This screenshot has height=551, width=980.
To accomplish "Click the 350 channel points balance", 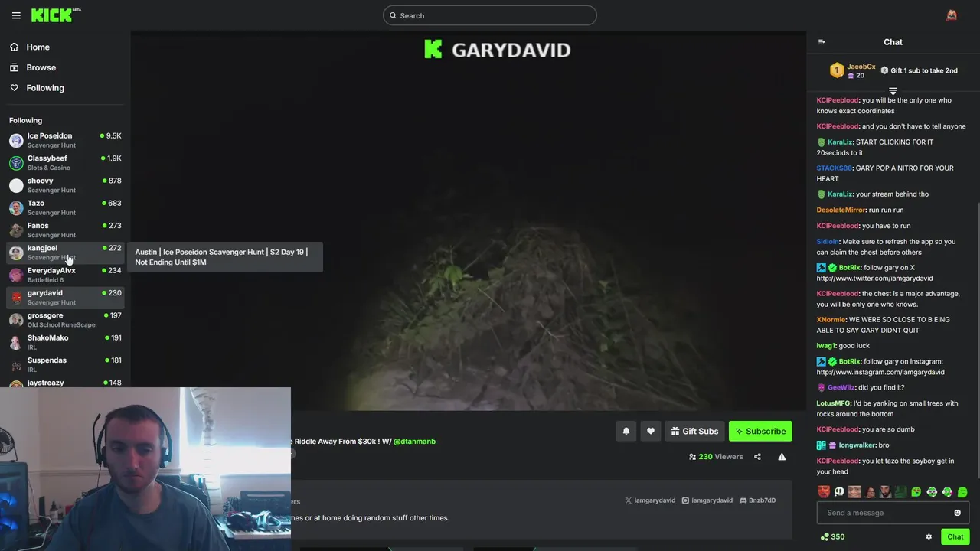I will pyautogui.click(x=832, y=537).
